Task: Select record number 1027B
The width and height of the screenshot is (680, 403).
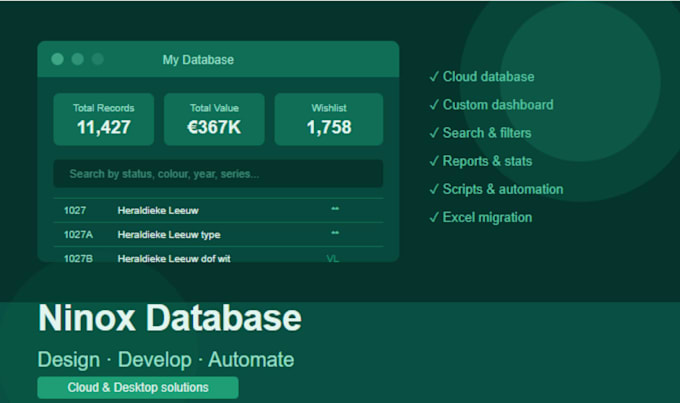Action: (x=78, y=259)
